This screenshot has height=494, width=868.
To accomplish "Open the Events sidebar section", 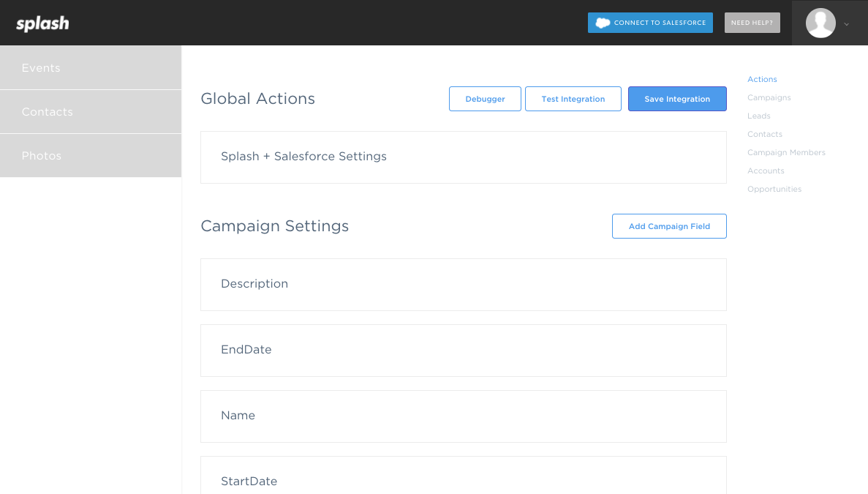I will point(91,67).
